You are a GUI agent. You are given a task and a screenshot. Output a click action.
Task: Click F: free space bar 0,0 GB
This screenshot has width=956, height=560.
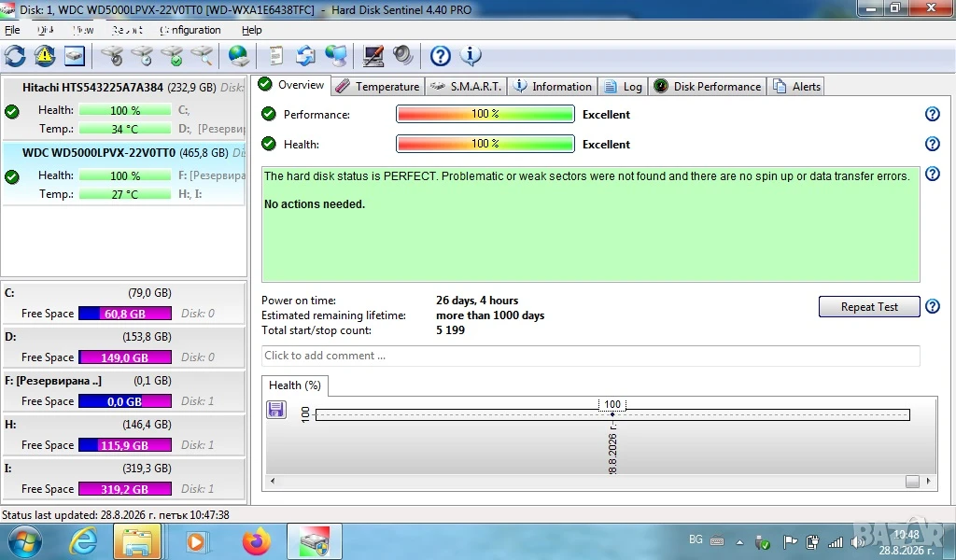pyautogui.click(x=125, y=401)
